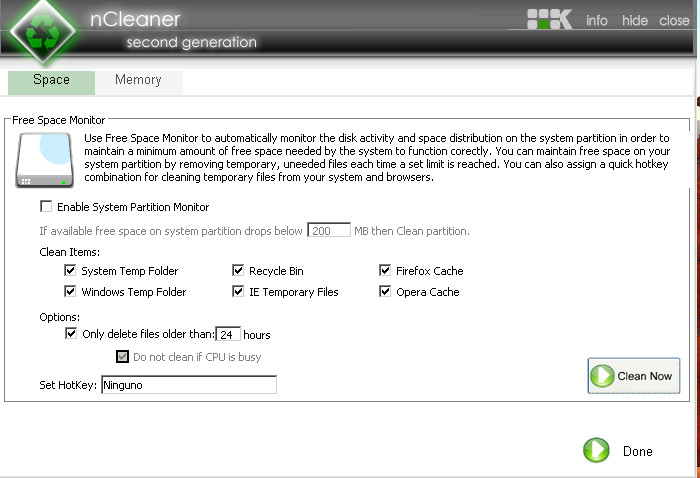This screenshot has width=700, height=478.
Task: Click hide in the title bar
Action: point(635,21)
